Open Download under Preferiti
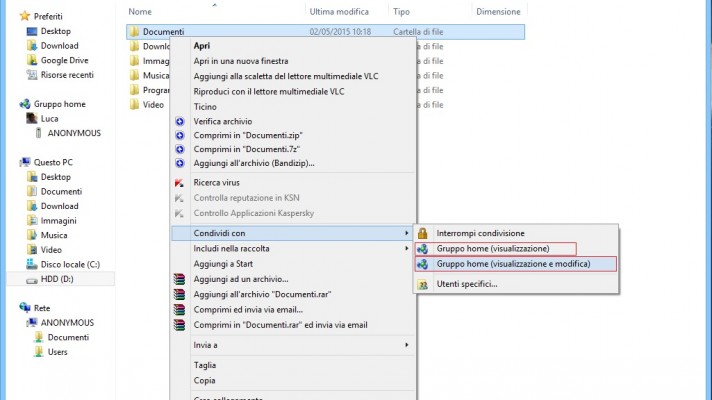 click(59, 45)
